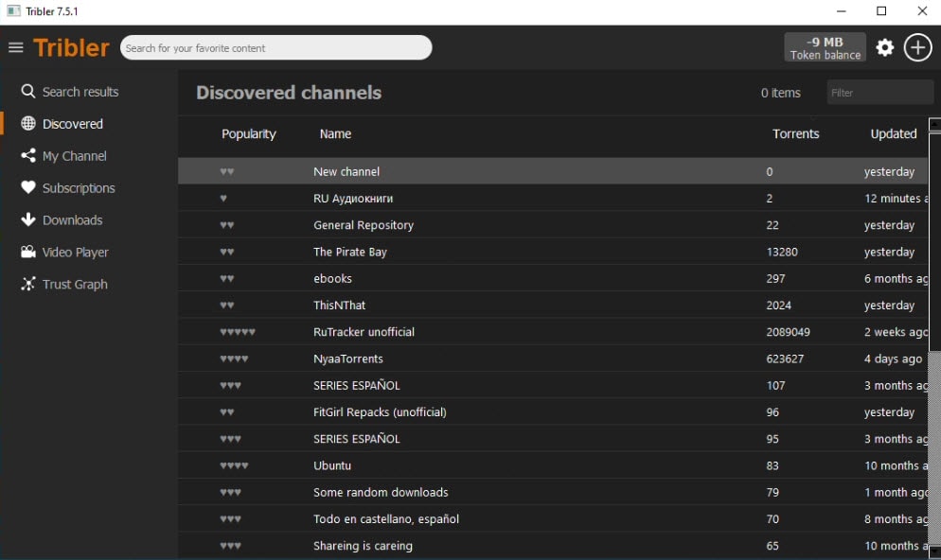Toggle hearts on 'RuTracker unofficial' row
Image resolution: width=941 pixels, height=560 pixels.
tap(238, 332)
